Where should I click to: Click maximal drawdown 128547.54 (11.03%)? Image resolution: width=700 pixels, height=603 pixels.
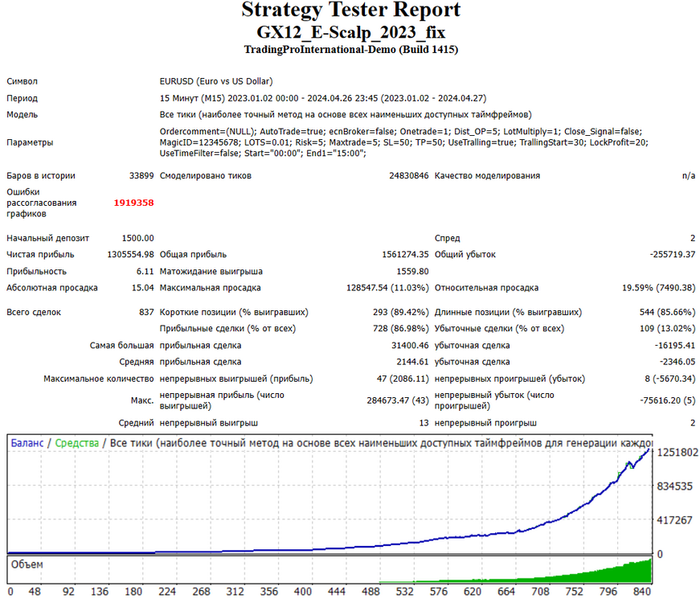coord(387,288)
